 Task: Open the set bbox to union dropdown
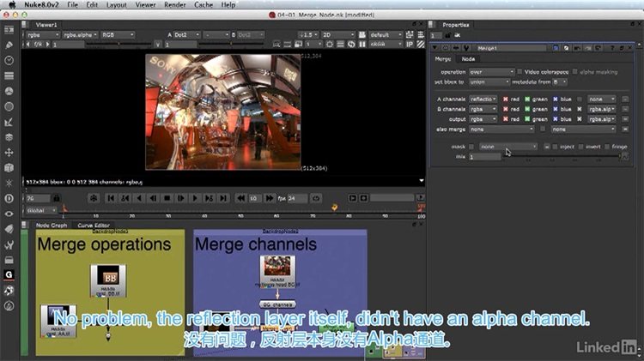click(489, 82)
